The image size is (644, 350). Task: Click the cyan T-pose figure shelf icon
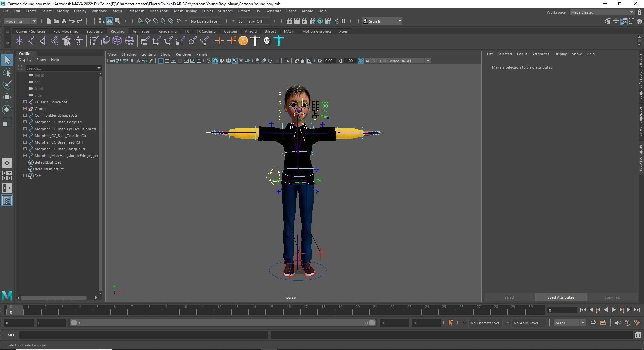pos(279,41)
